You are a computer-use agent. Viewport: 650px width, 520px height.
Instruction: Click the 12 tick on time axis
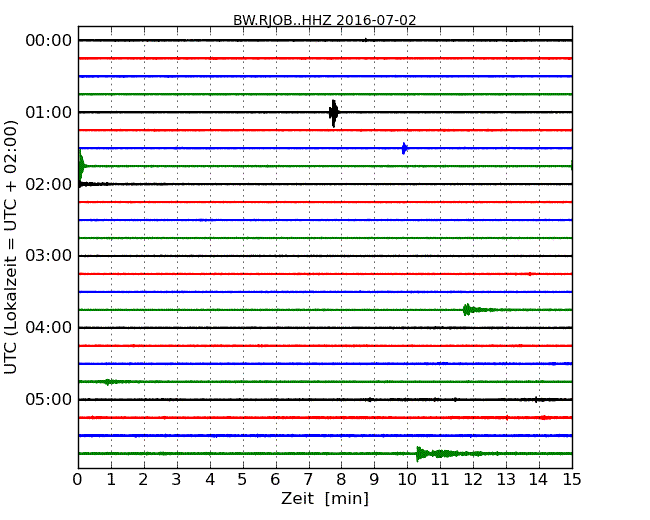(473, 480)
